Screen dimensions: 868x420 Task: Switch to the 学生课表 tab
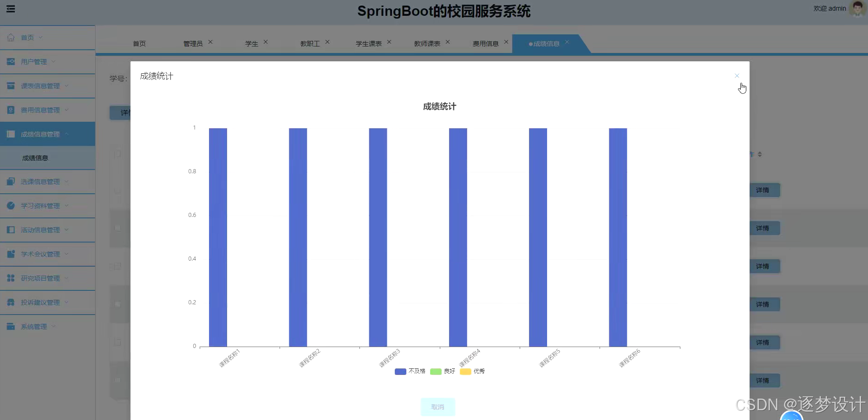pyautogui.click(x=368, y=43)
